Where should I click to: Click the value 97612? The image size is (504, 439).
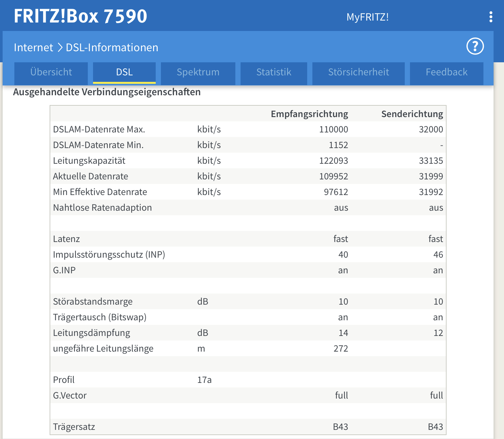[x=336, y=192]
